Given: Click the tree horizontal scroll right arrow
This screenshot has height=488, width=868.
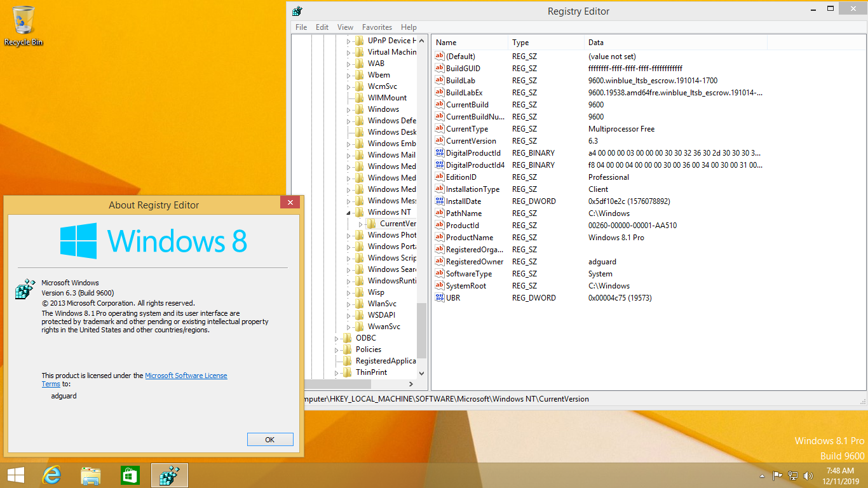Looking at the screenshot, I should (x=411, y=384).
